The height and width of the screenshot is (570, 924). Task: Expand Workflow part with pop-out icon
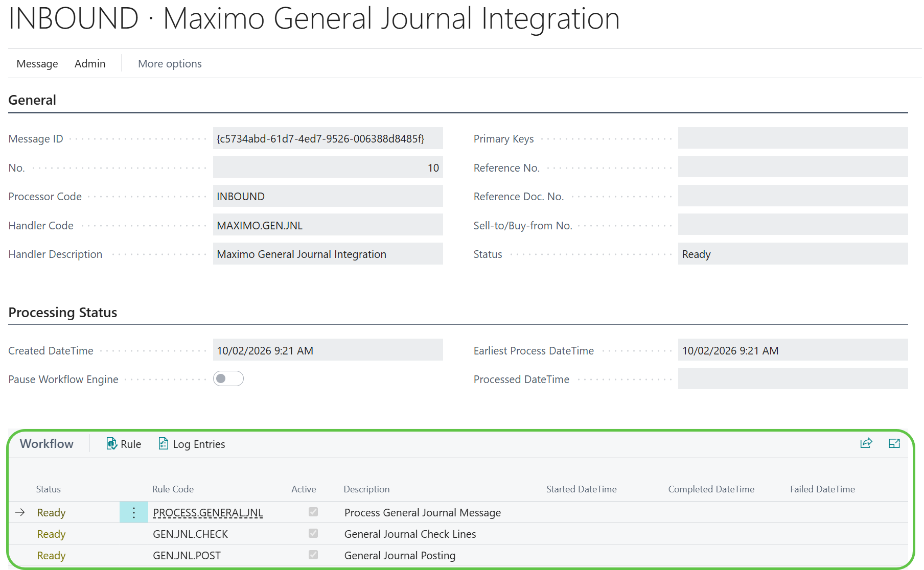pyautogui.click(x=894, y=443)
